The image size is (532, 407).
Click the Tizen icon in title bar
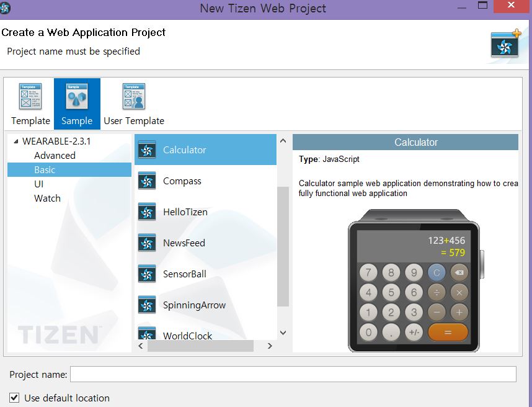click(5, 8)
